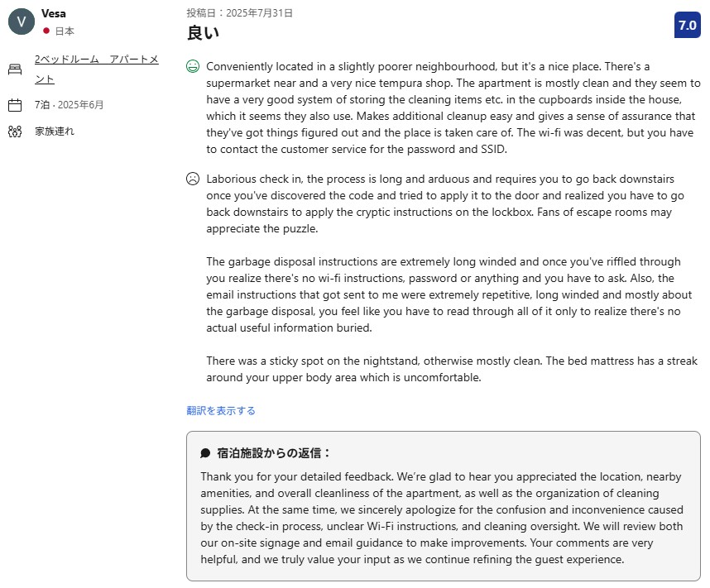Image resolution: width=710 pixels, height=588 pixels.
Task: Click the Japan flag dot icon
Action: (x=46, y=31)
